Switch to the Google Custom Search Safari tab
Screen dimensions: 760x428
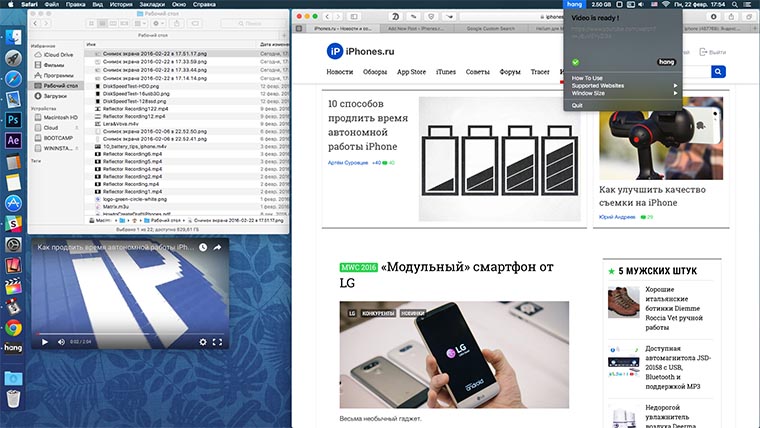[490, 29]
